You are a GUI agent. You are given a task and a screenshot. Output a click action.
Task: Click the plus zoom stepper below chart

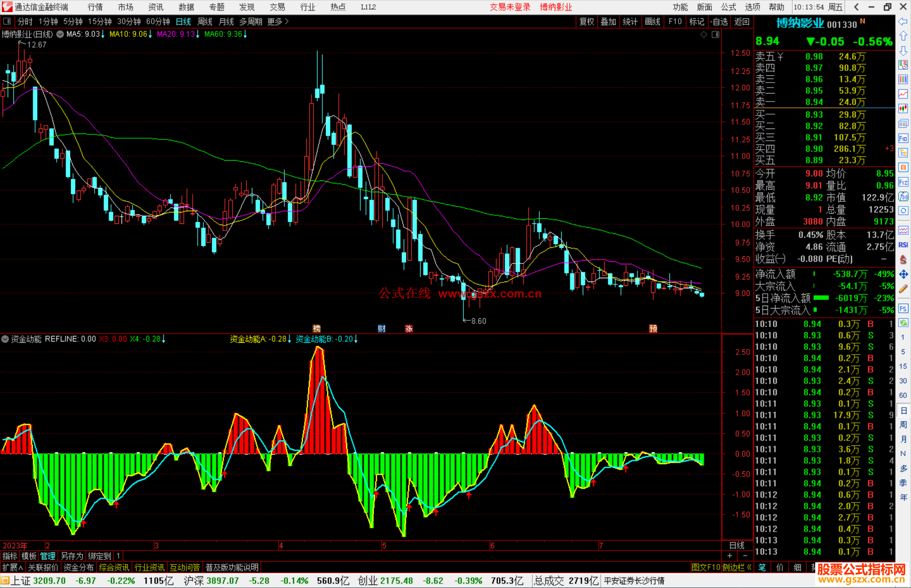730,556
